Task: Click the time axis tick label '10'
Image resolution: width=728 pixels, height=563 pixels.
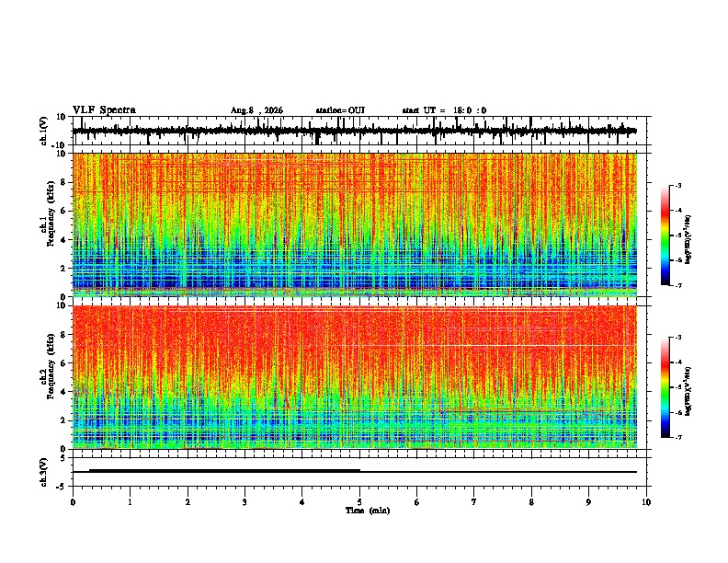Action: pyautogui.click(x=646, y=502)
